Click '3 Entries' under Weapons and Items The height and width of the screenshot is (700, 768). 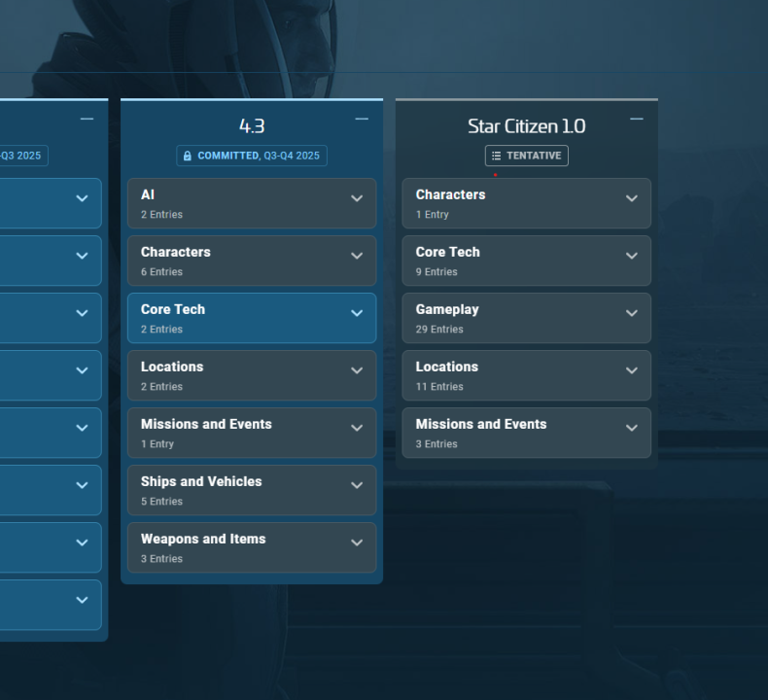coord(161,558)
